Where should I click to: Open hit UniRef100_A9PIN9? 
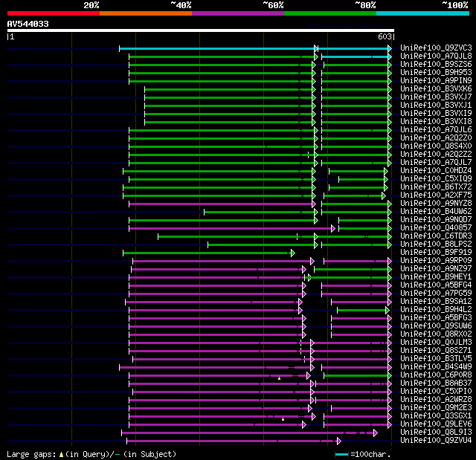[436, 81]
